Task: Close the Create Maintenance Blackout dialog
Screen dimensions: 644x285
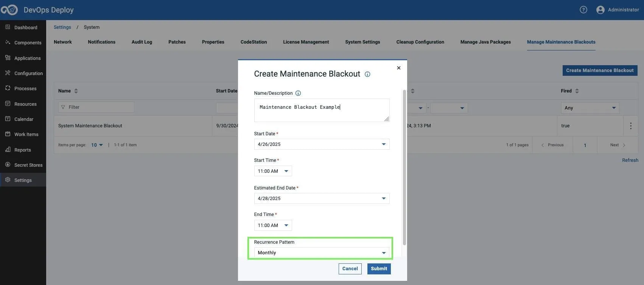Action: pos(398,68)
